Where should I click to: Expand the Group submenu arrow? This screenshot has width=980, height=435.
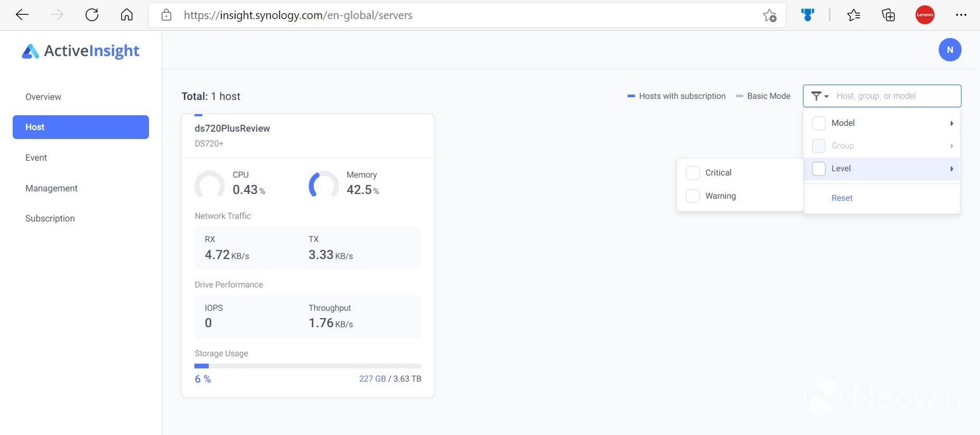tap(951, 146)
